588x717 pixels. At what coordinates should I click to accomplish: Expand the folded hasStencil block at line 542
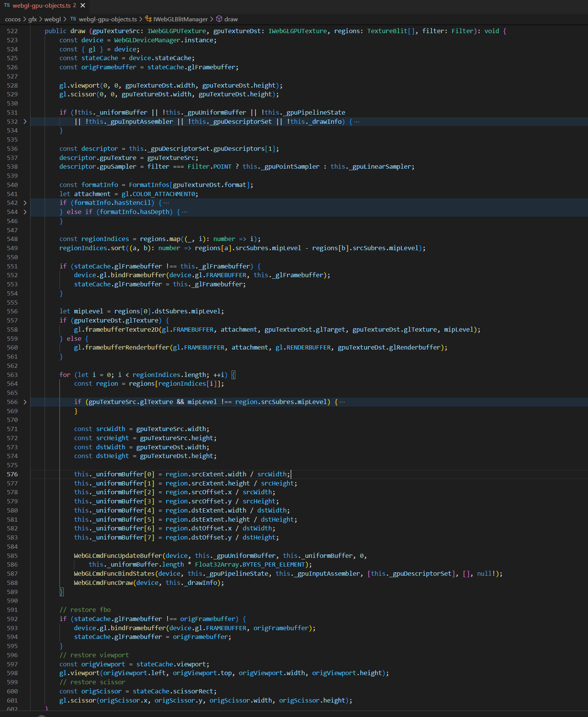coord(25,203)
